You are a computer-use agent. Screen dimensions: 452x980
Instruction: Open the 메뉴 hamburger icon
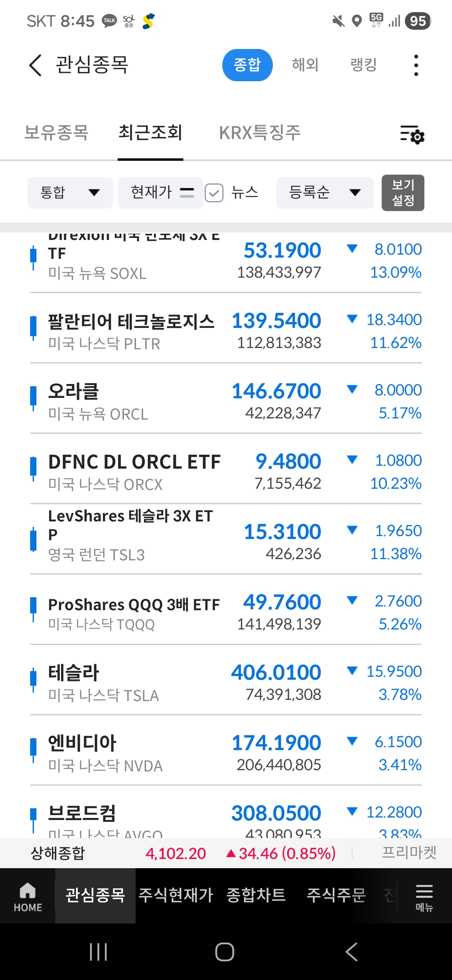click(x=424, y=897)
